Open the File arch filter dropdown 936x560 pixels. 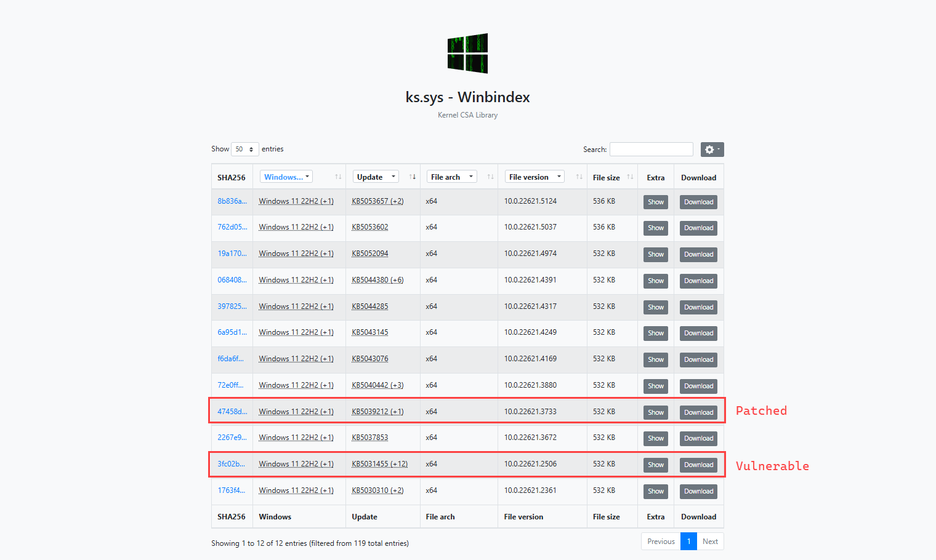coord(452,177)
